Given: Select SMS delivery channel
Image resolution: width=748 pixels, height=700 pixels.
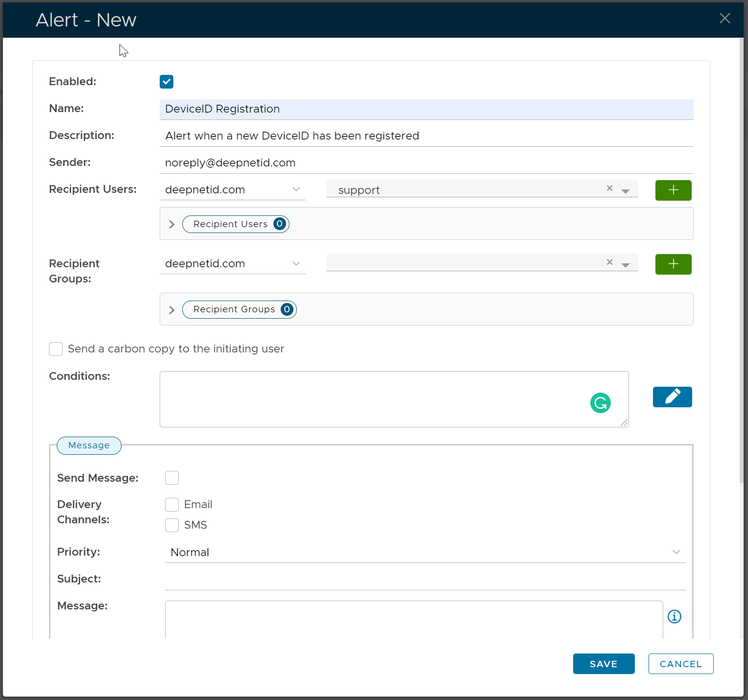Looking at the screenshot, I should (x=172, y=525).
